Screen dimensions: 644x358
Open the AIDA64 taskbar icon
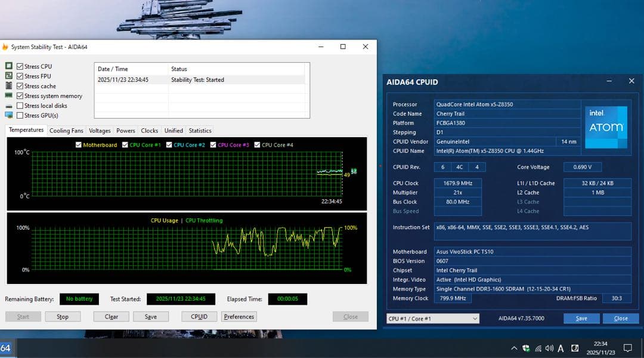tap(5, 348)
